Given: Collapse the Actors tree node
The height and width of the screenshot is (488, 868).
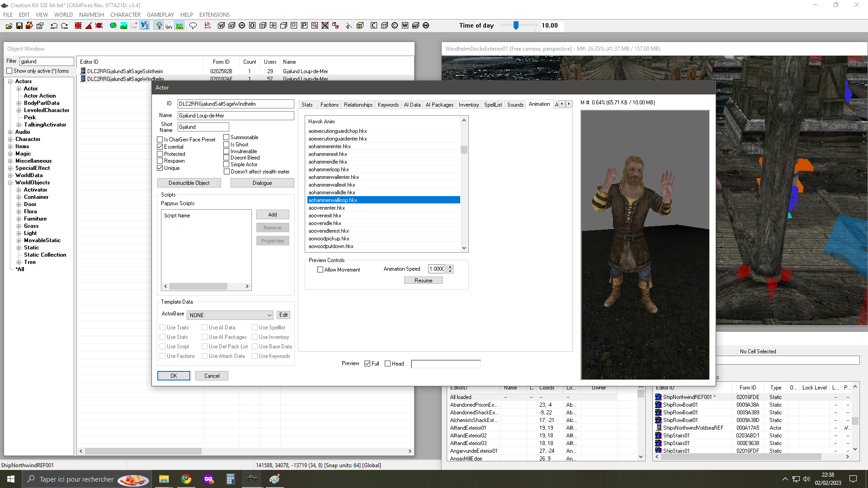Looking at the screenshot, I should (10, 81).
